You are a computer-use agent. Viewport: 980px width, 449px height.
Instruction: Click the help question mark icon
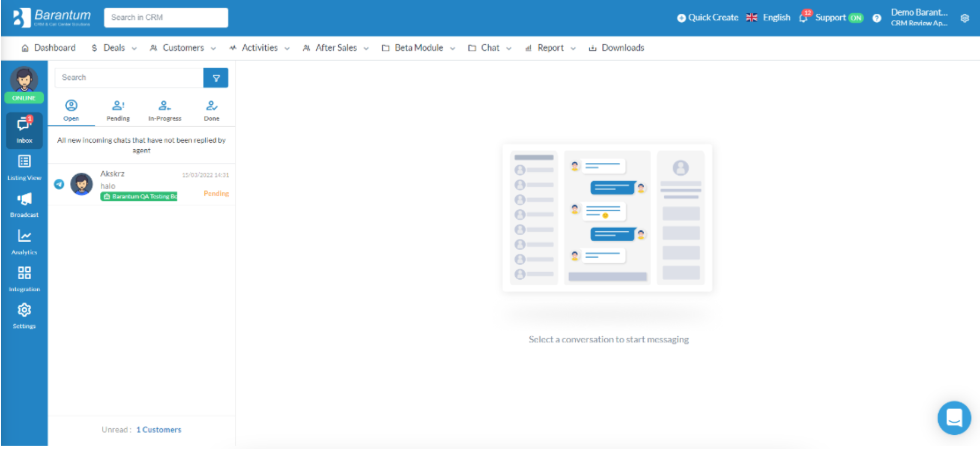(877, 18)
